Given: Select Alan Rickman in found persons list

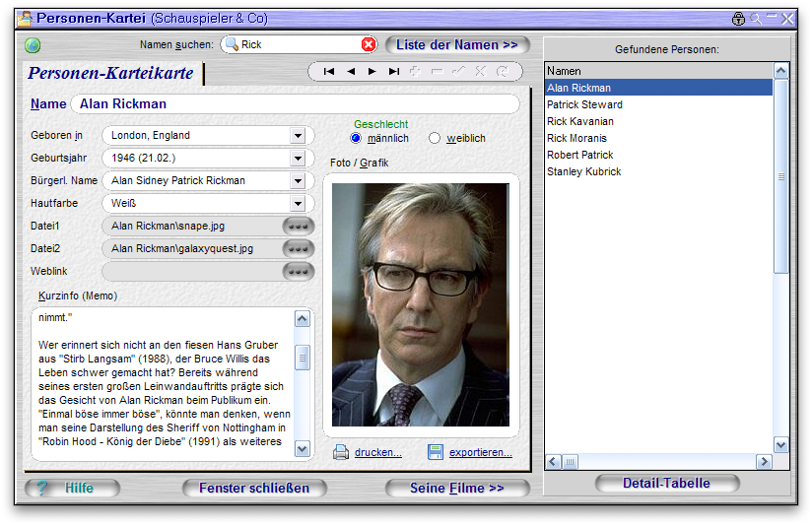Looking at the screenshot, I should pos(658,88).
